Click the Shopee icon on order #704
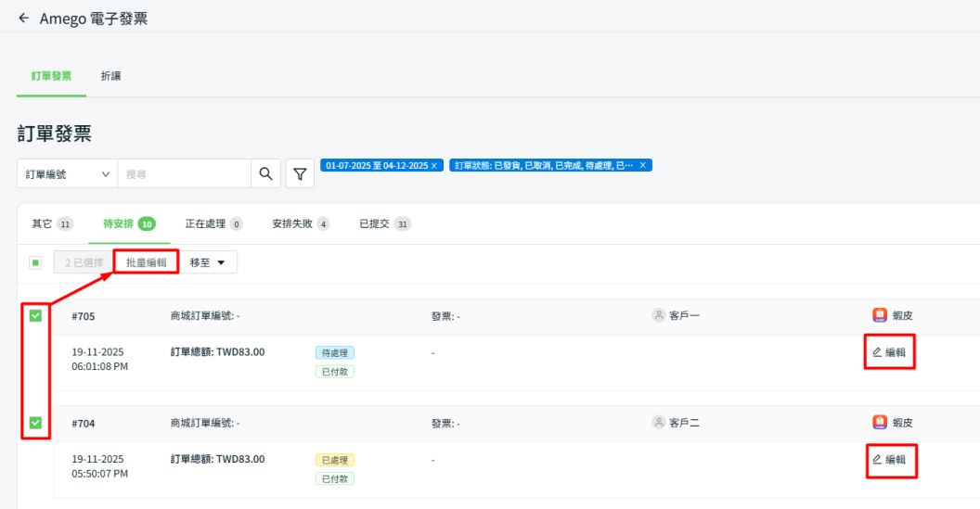 (x=880, y=422)
